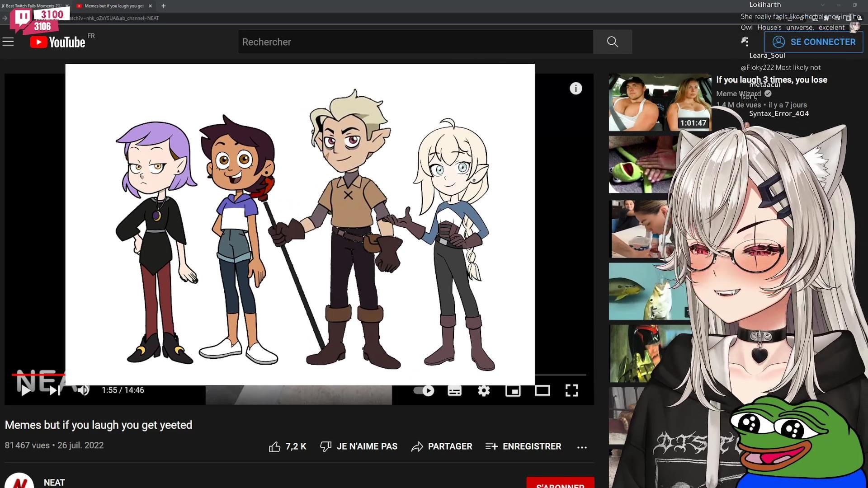Viewport: 868px width, 488px height.
Task: Enter fullscreen with the fullscreen icon
Action: pyautogui.click(x=572, y=390)
